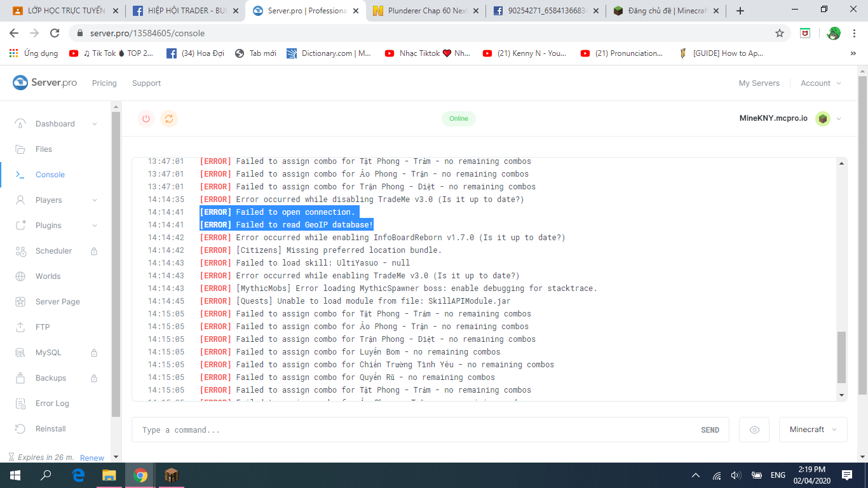Image resolution: width=868 pixels, height=488 pixels.
Task: Switch to the HIỆP HỘI TRADER tab
Action: tap(184, 11)
